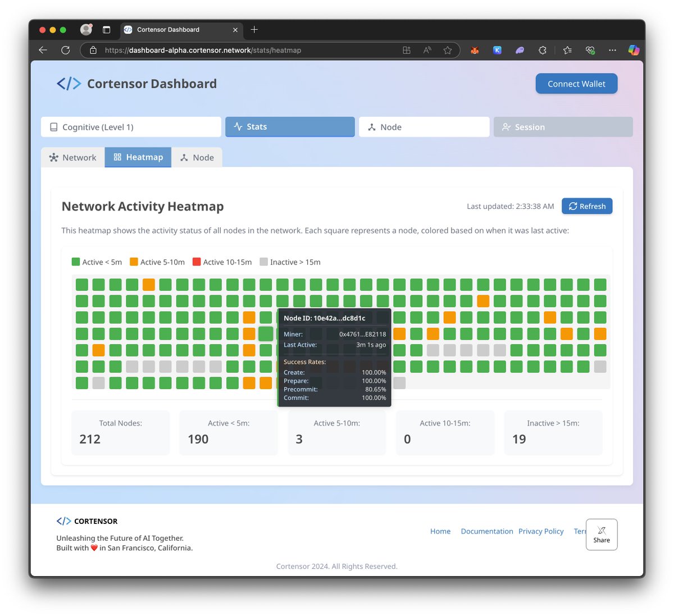Screen dimensions: 674x616
Task: Select the Stats activity icon
Action: point(238,126)
